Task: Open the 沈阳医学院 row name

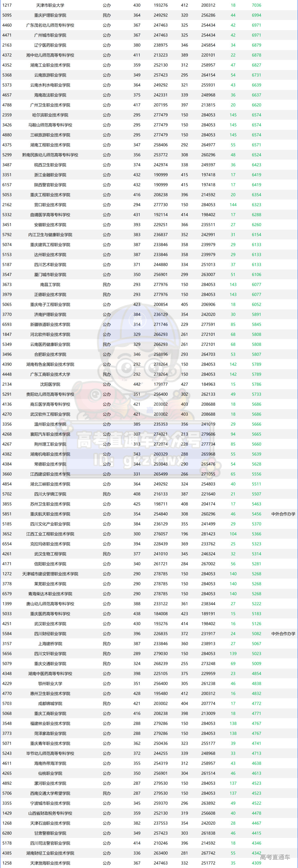Action: click(50, 384)
